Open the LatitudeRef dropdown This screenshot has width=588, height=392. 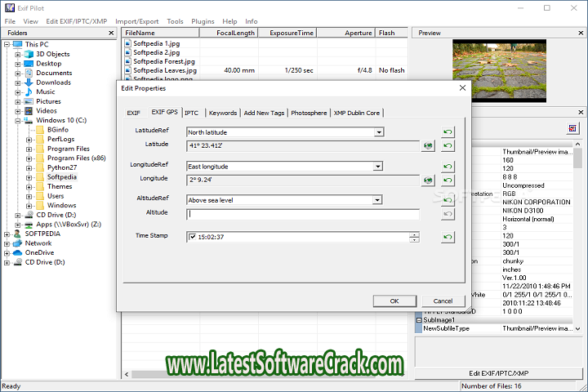pyautogui.click(x=379, y=131)
